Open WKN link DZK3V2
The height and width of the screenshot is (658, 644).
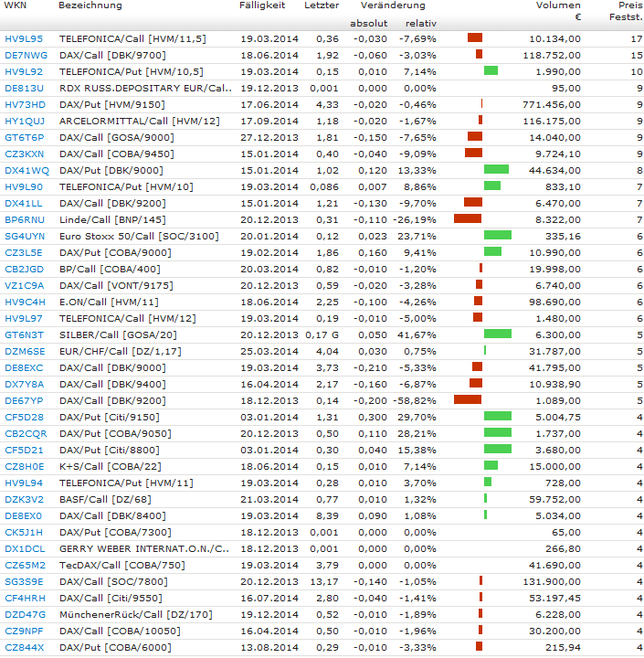pos(25,499)
